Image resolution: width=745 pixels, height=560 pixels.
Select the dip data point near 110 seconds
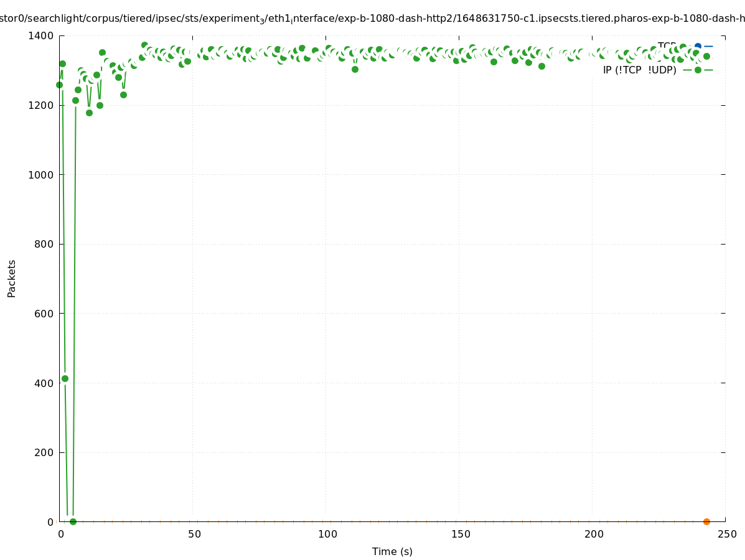pos(355,69)
